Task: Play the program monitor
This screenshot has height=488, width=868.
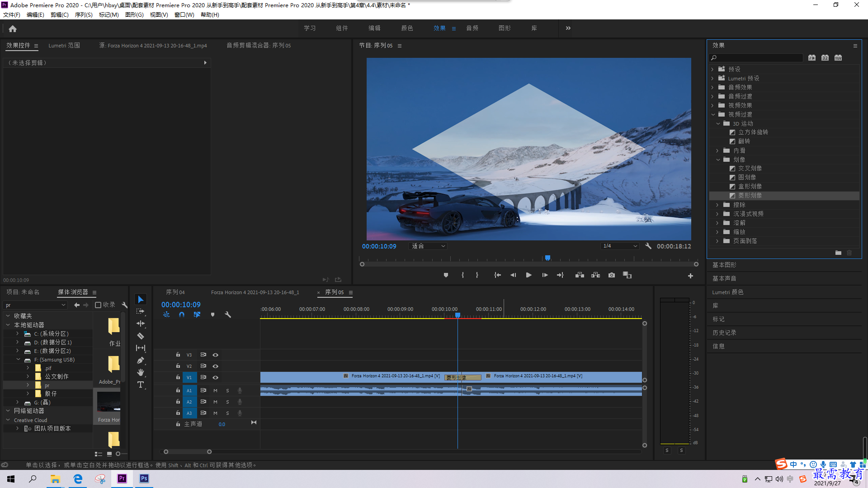Action: 528,275
